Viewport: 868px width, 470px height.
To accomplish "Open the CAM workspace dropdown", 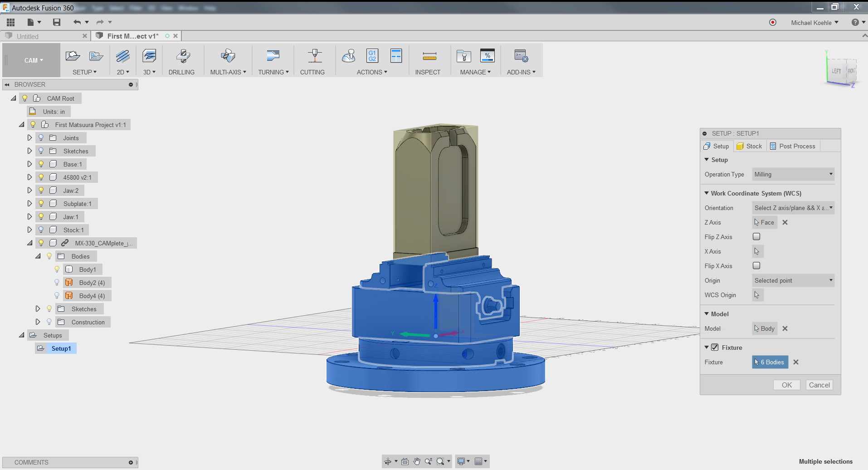I will pyautogui.click(x=34, y=60).
